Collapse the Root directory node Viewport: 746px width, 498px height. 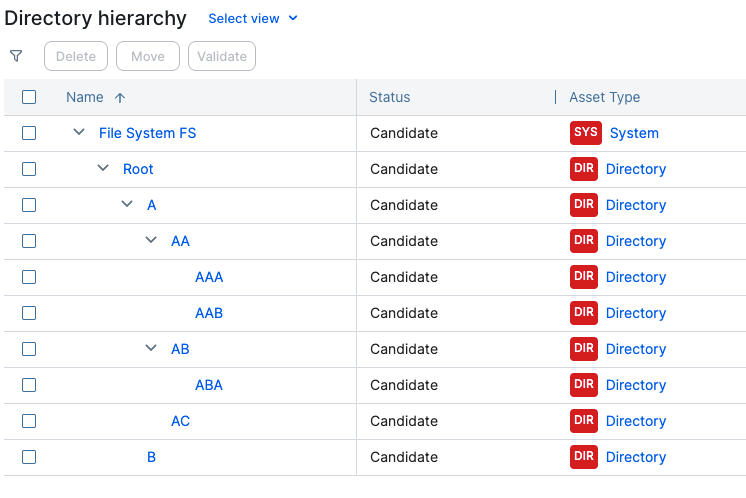coord(103,168)
